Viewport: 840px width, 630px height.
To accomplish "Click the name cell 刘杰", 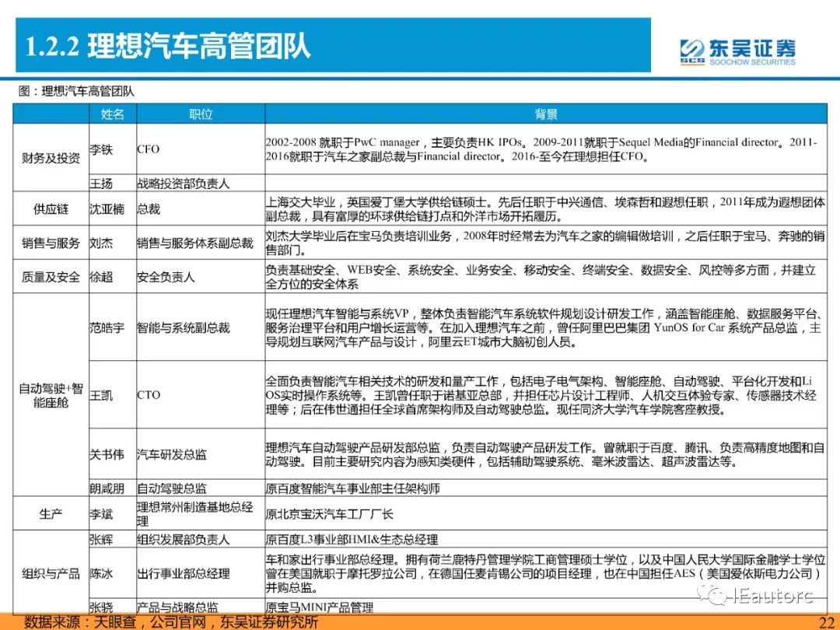I will [x=113, y=243].
